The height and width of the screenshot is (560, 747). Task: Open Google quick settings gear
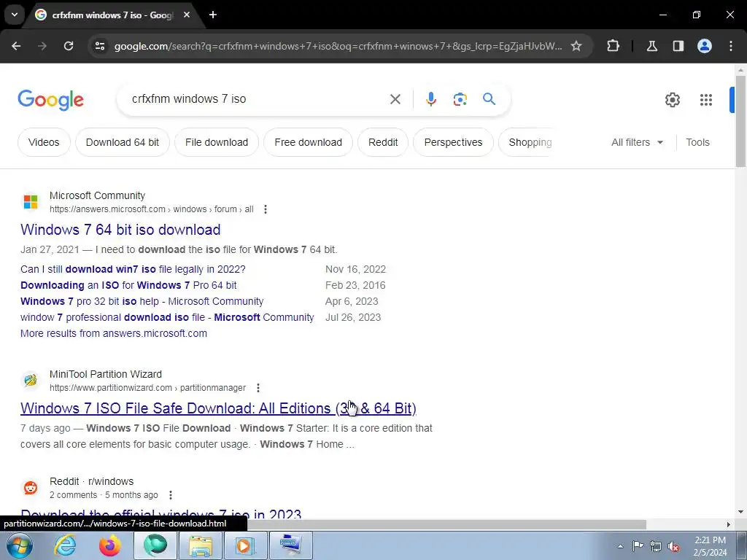pos(672,99)
